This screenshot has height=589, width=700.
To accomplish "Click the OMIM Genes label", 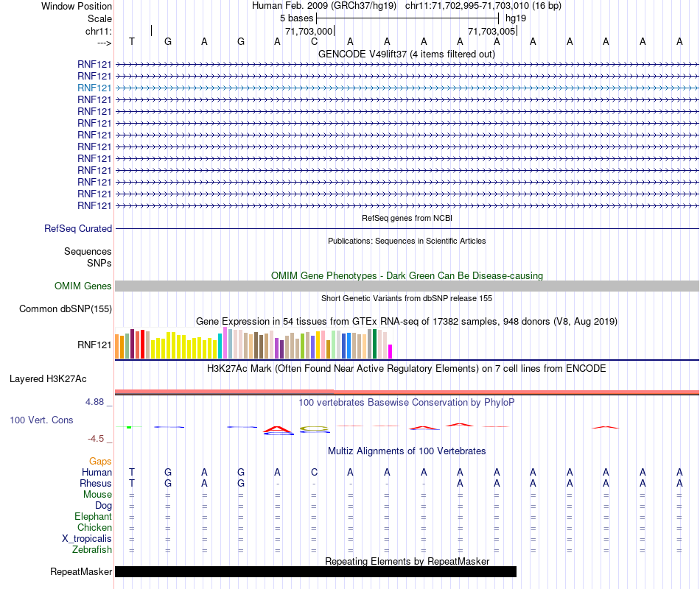I will pos(83,286).
